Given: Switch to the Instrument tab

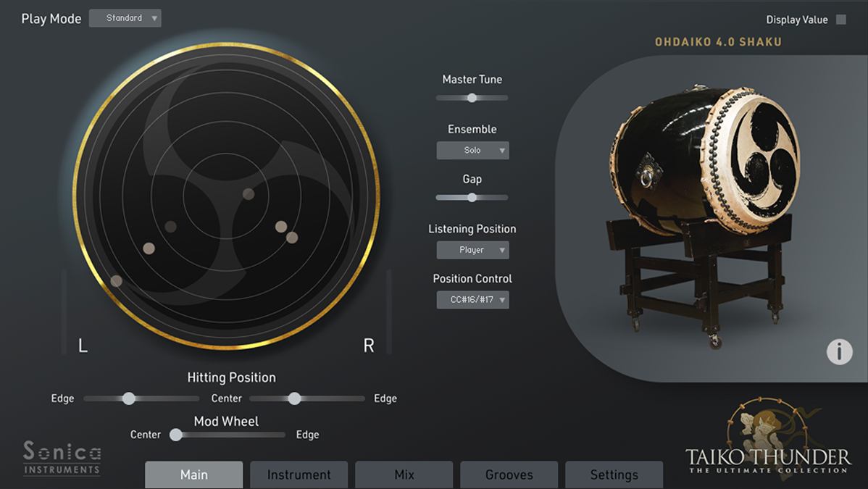Looking at the screenshot, I should 299,475.
